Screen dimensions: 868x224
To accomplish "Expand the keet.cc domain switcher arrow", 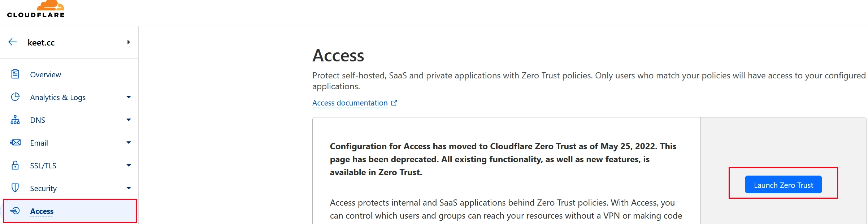I will coord(129,42).
